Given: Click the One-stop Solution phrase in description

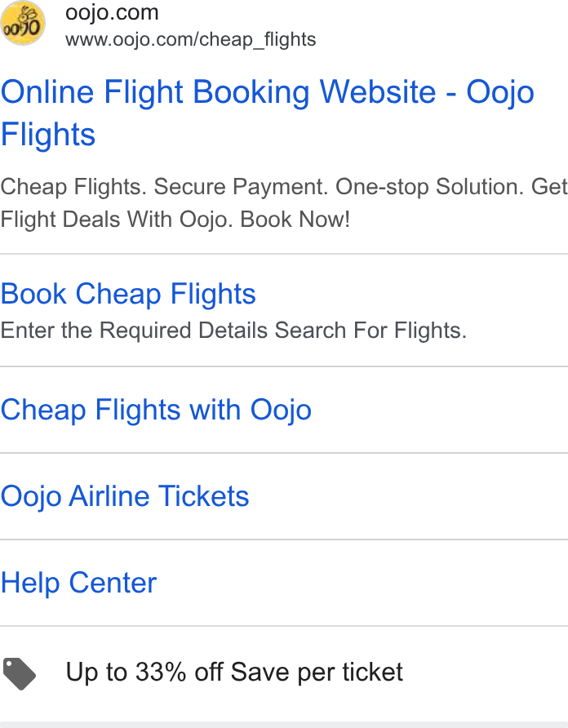Looking at the screenshot, I should point(429,187).
